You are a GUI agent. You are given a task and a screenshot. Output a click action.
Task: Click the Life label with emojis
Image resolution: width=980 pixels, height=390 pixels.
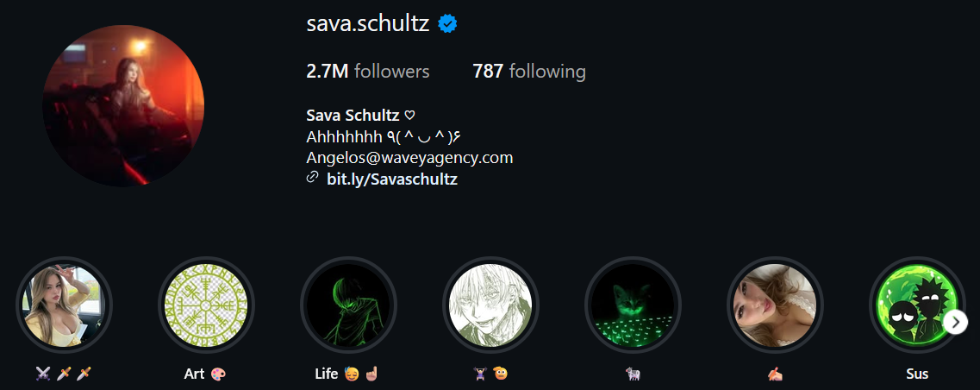coord(346,374)
